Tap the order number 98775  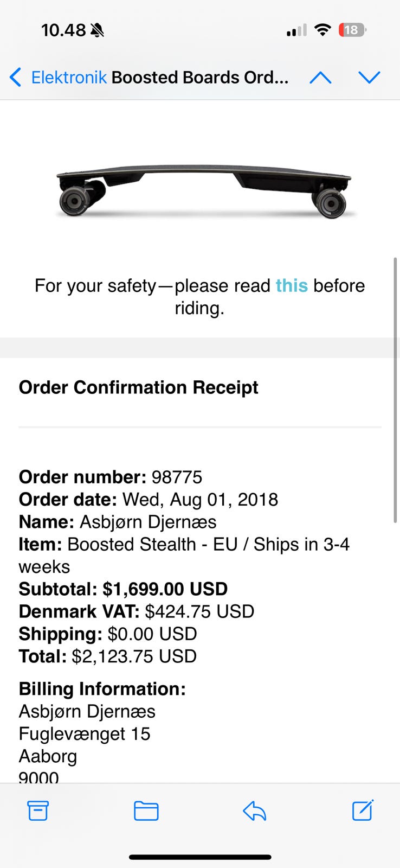177,477
